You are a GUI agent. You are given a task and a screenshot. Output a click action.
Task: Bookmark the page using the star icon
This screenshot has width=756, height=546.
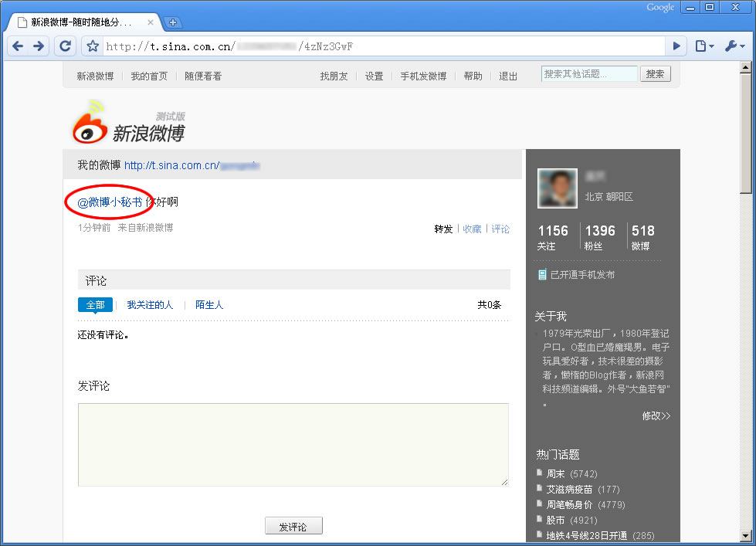tap(93, 46)
